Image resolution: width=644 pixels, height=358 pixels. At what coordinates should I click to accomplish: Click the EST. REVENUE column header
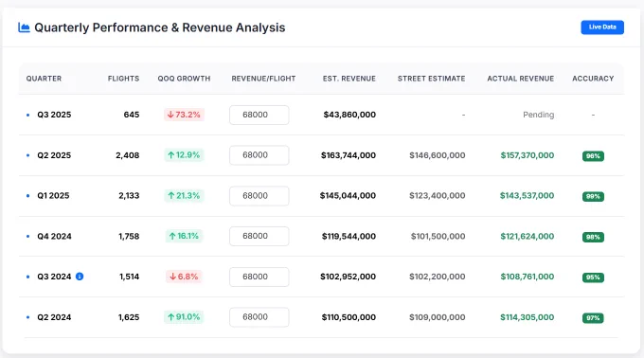tap(349, 79)
